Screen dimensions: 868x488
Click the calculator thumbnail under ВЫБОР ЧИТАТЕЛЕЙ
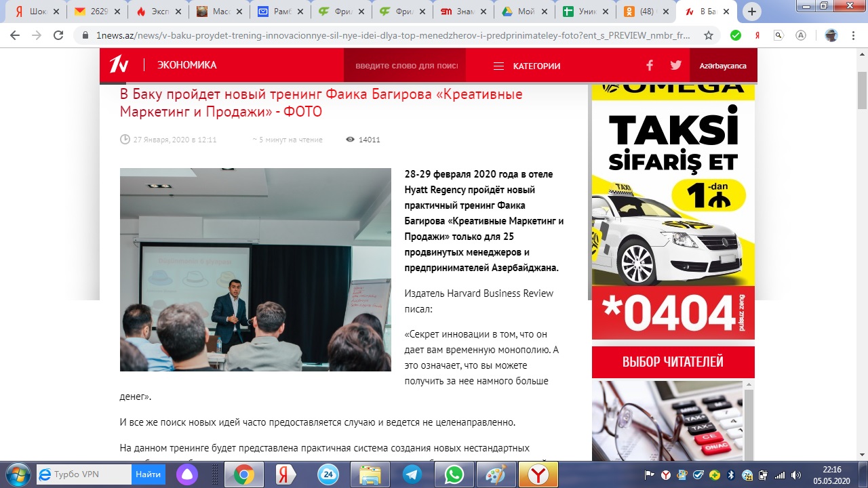pyautogui.click(x=667, y=420)
